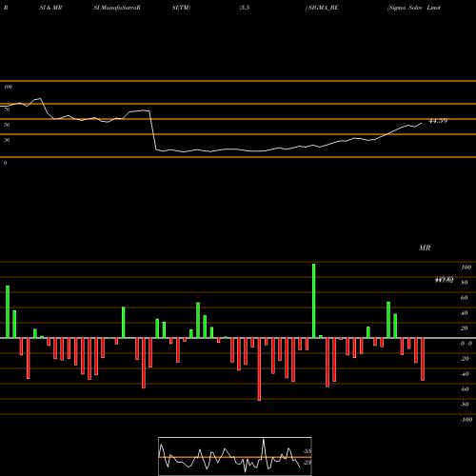Screen dimensions: 476x476
Task: Click the 44.59 RSI value label
Action: coord(438,121)
